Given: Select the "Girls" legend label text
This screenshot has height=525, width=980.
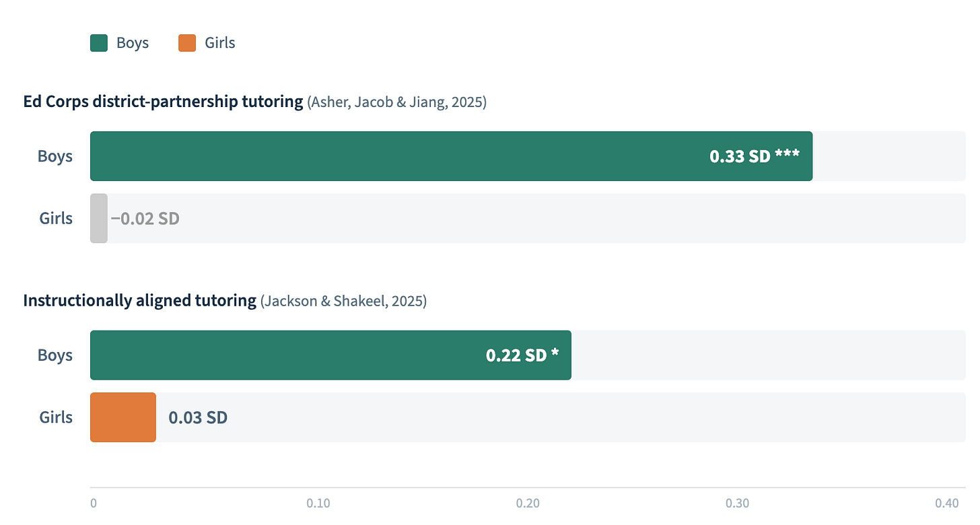Looking at the screenshot, I should [220, 43].
